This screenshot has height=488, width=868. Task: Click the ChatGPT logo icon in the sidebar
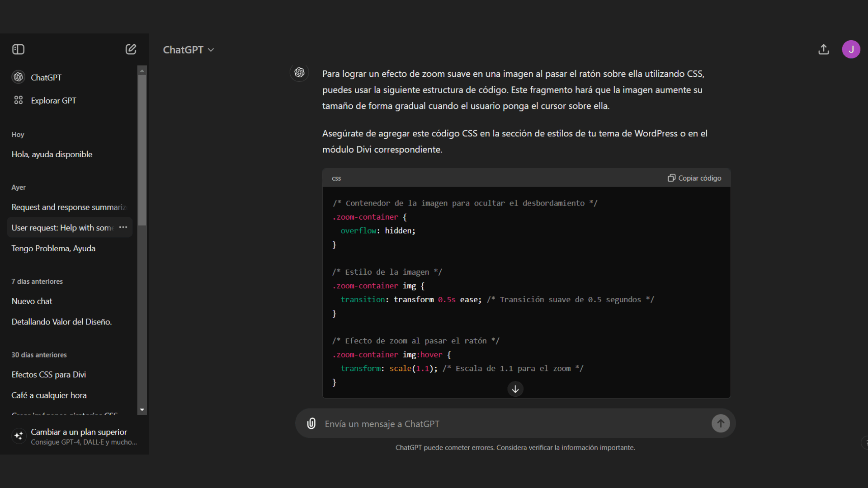[x=19, y=77]
